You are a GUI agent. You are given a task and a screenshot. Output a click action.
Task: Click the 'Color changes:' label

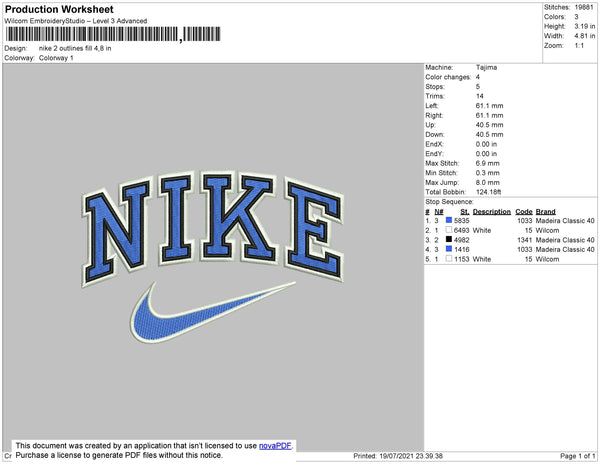coord(448,77)
